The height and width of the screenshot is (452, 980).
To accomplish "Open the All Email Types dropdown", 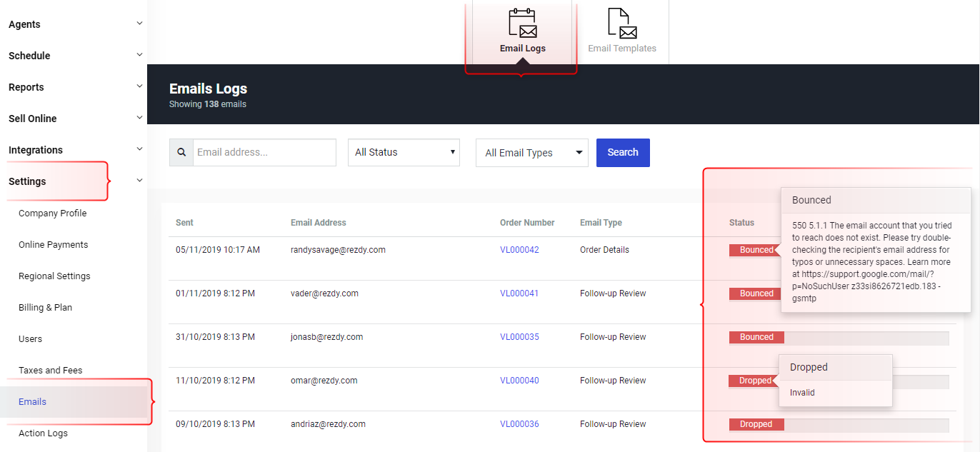I will (x=532, y=153).
